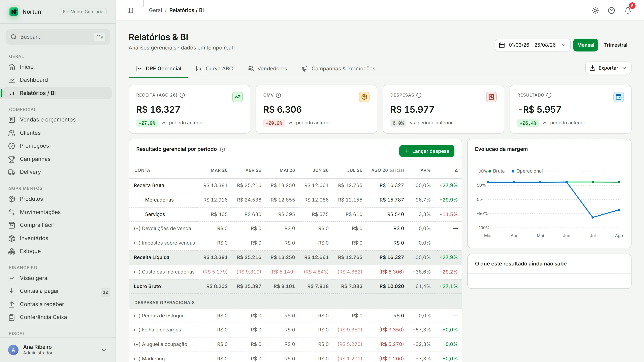
Task: Toggle the Bruta series in margin chart legend
Action: 496,171
